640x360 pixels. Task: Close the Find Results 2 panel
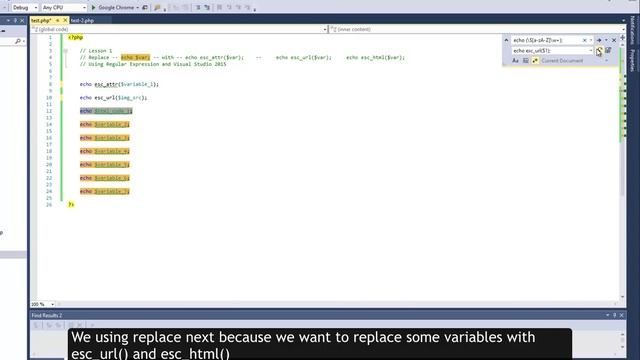click(622, 315)
